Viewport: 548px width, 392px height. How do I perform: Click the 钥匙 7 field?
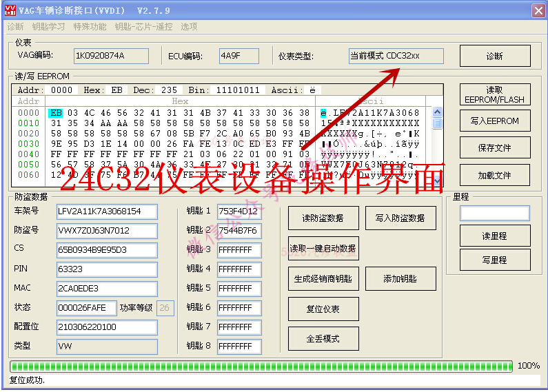(x=239, y=327)
